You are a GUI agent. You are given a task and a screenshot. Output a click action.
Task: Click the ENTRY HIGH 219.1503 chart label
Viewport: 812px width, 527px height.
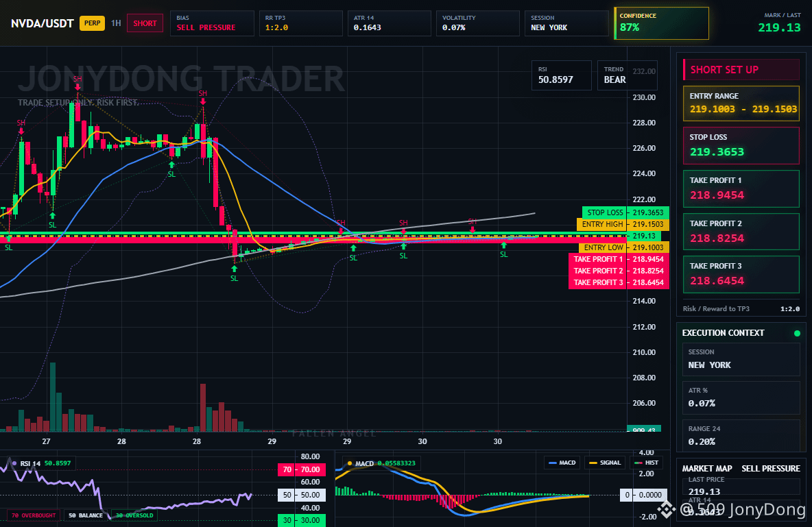coord(623,224)
